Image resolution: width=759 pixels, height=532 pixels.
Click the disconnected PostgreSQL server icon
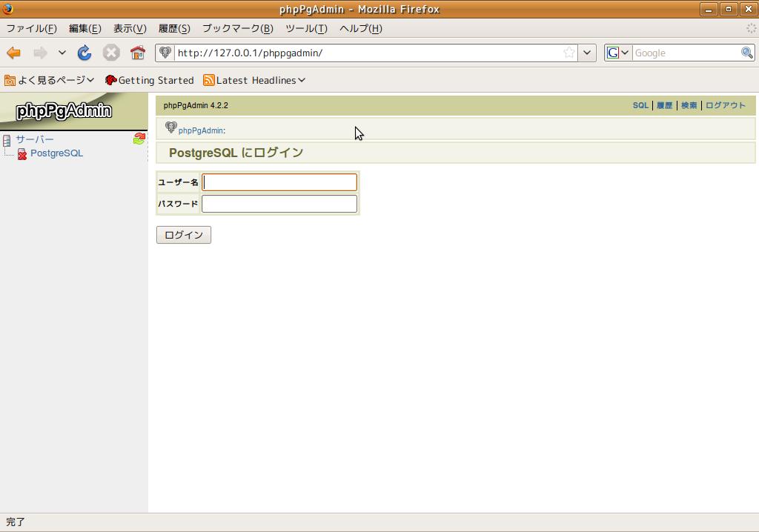tap(21, 154)
